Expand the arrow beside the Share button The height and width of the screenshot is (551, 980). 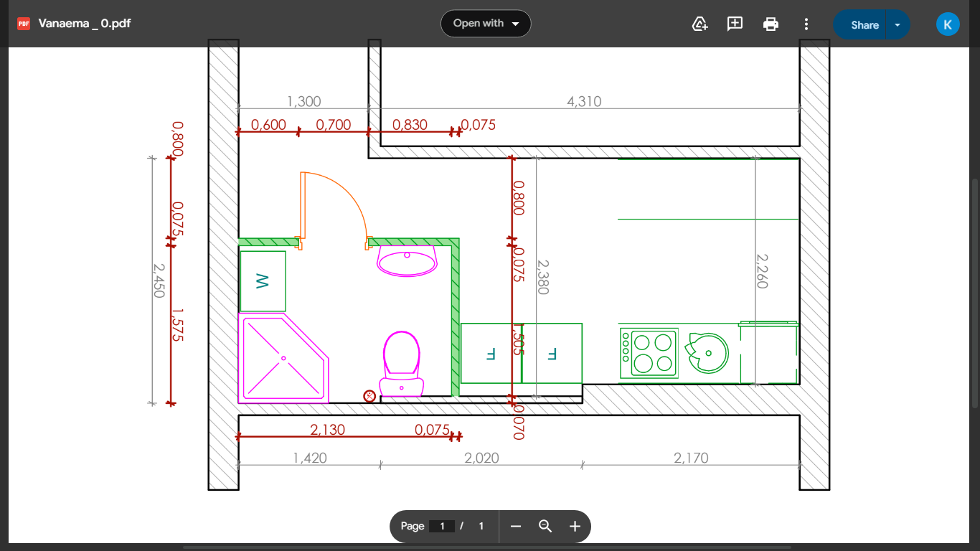[897, 24]
